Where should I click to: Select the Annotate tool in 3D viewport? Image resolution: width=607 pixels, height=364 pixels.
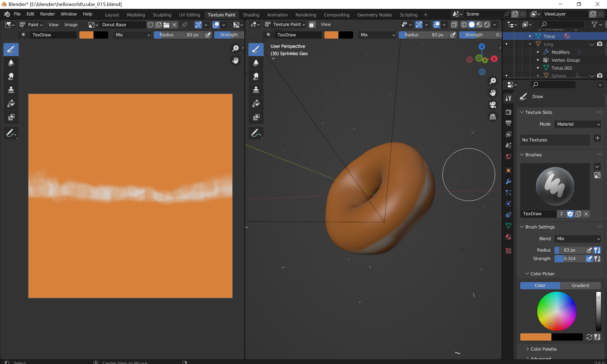256,133
